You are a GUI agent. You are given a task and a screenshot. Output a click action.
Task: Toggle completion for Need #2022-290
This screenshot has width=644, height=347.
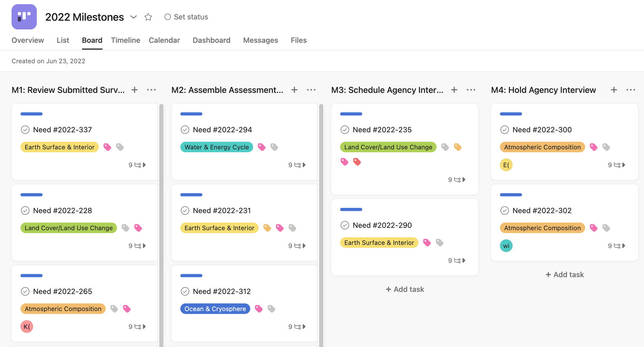click(345, 226)
